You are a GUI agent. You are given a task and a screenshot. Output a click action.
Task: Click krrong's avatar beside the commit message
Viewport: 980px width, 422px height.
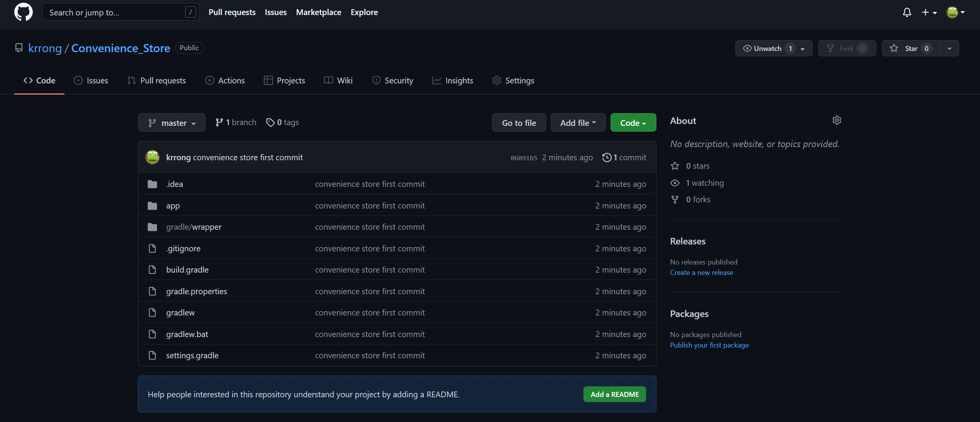click(x=152, y=158)
